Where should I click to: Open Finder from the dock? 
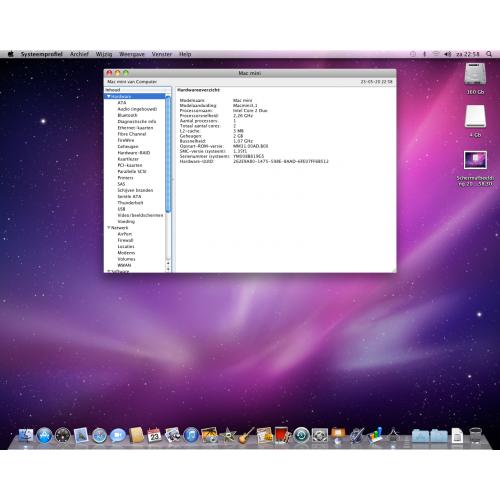(x=26, y=435)
